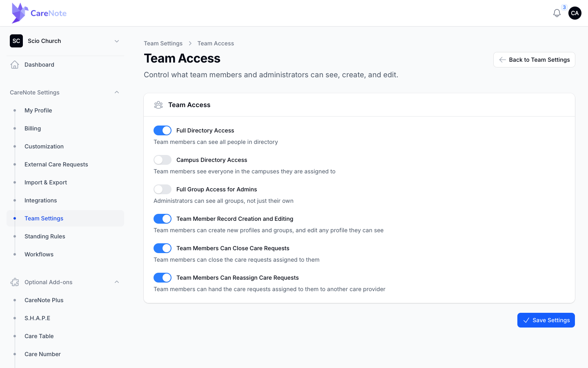This screenshot has width=588, height=368.
Task: Toggle Team Members Can Reassign Care Requests
Action: click(163, 278)
